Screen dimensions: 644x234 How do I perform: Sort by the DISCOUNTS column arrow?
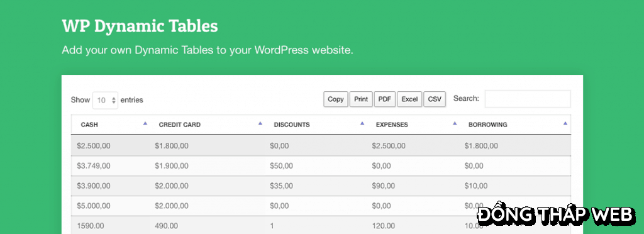tap(362, 123)
